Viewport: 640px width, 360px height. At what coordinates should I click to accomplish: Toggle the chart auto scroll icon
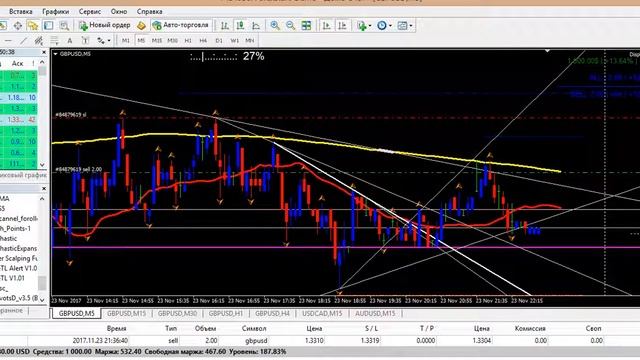pyautogui.click(x=327, y=25)
